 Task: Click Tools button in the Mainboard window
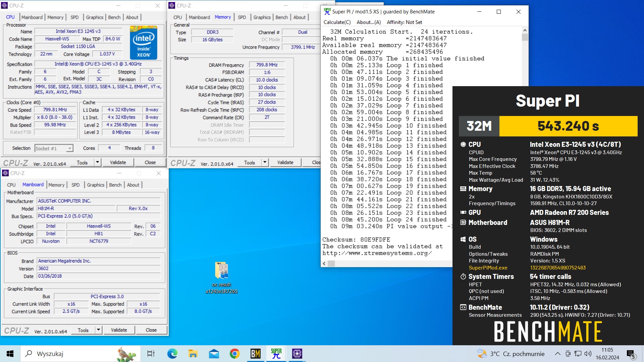(x=83, y=330)
